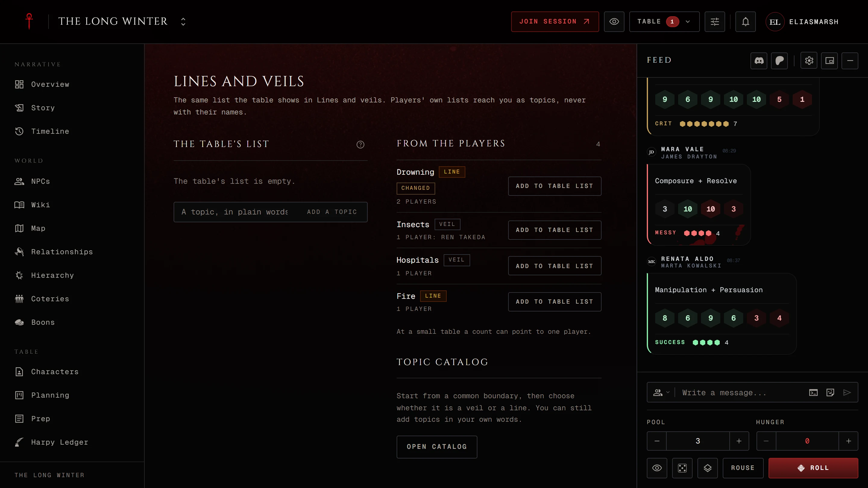Toggle the eye view icon in top bar
868x488 pixels.
[x=614, y=22]
